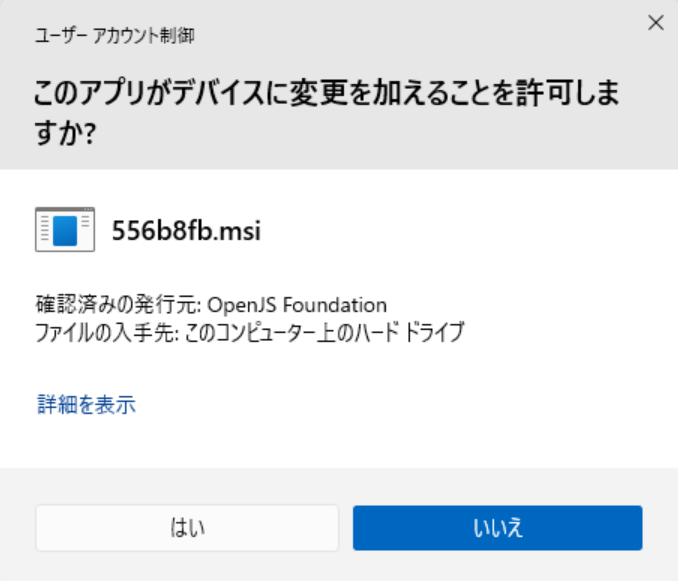This screenshot has width=678, height=581.
Task: Click the 556b8fb.msi file name
Action: pos(186,230)
